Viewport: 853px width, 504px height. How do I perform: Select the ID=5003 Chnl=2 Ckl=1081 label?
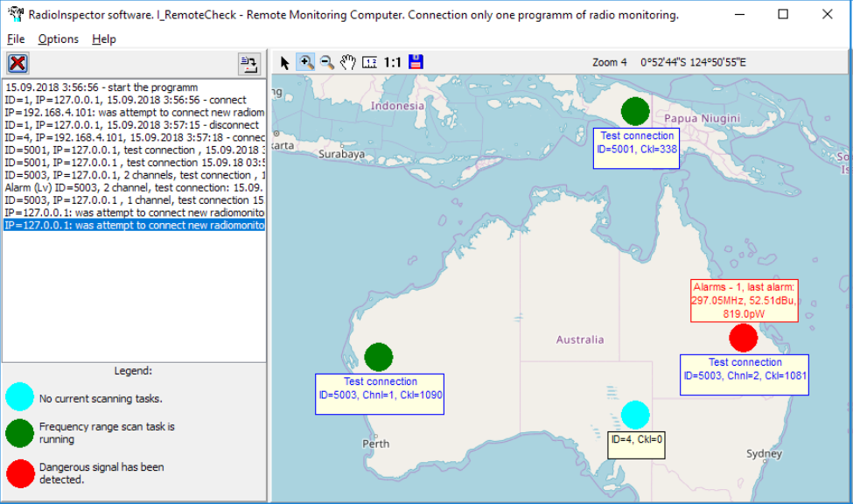pos(745,375)
